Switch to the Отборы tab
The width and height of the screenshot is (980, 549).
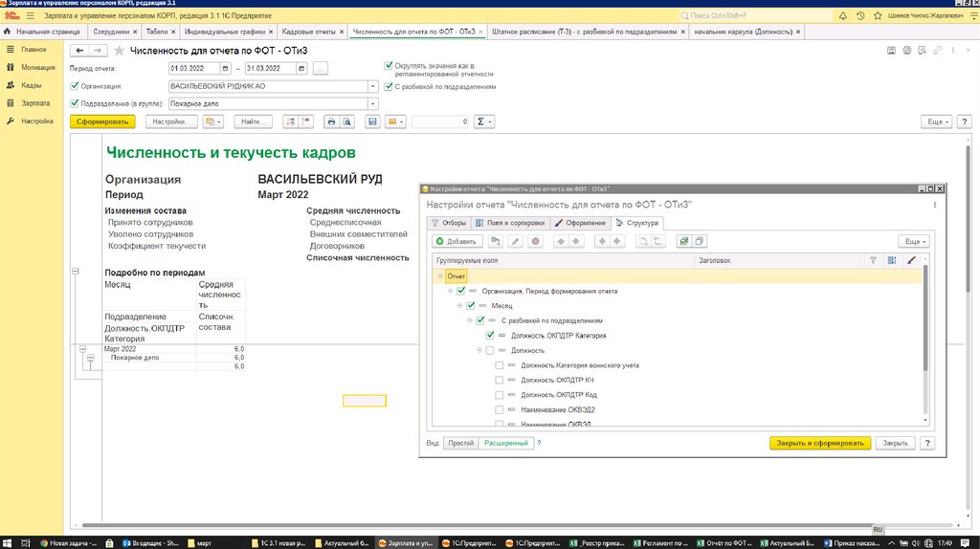(449, 223)
